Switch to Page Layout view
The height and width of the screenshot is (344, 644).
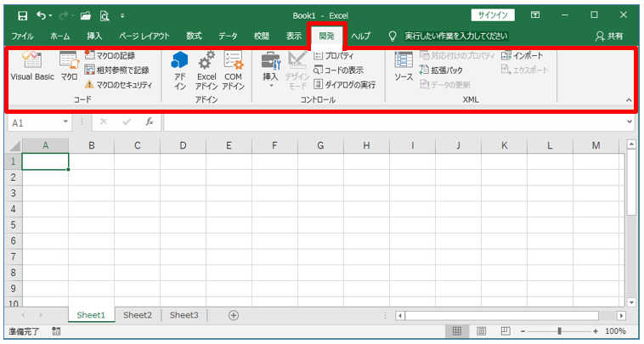click(482, 331)
